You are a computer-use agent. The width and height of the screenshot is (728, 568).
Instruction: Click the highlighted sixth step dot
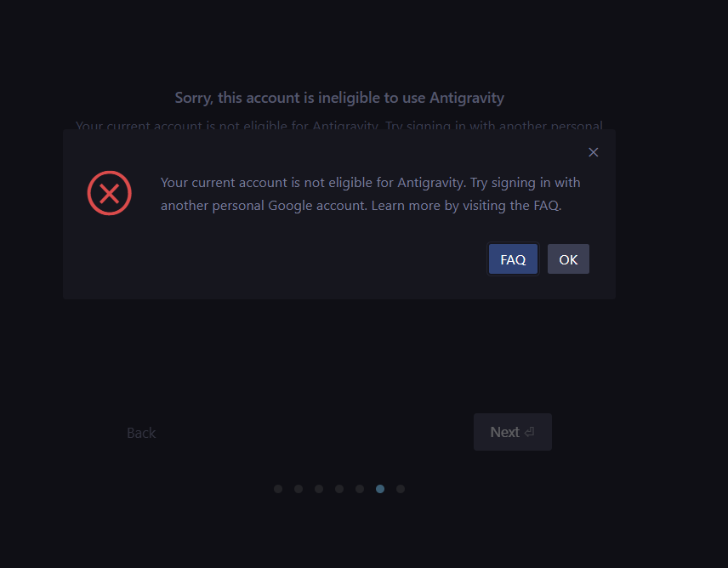(x=380, y=489)
